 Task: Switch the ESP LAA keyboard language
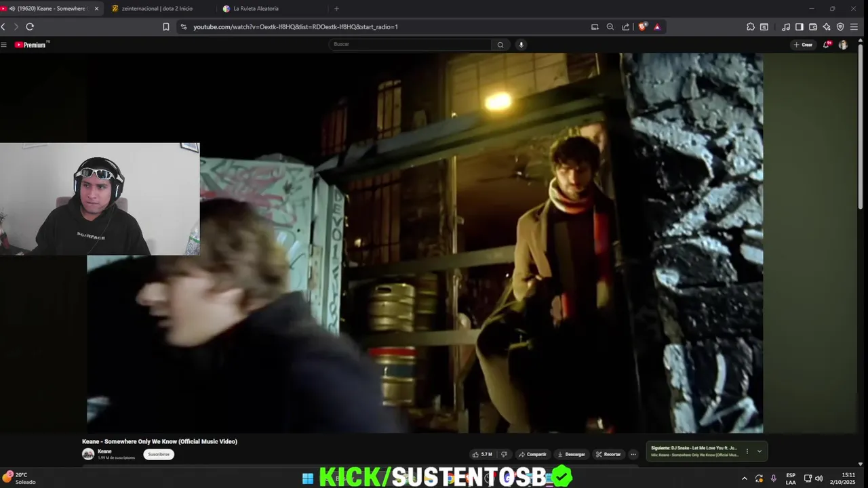click(791, 479)
